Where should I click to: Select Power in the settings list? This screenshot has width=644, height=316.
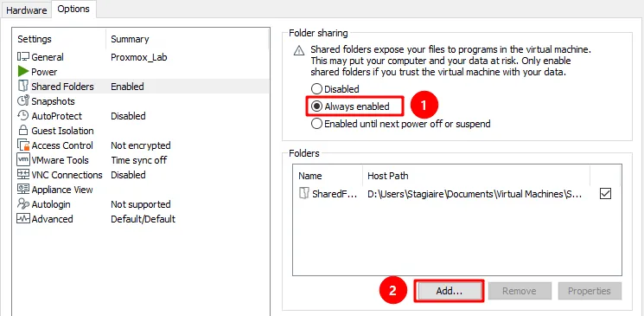coord(44,72)
